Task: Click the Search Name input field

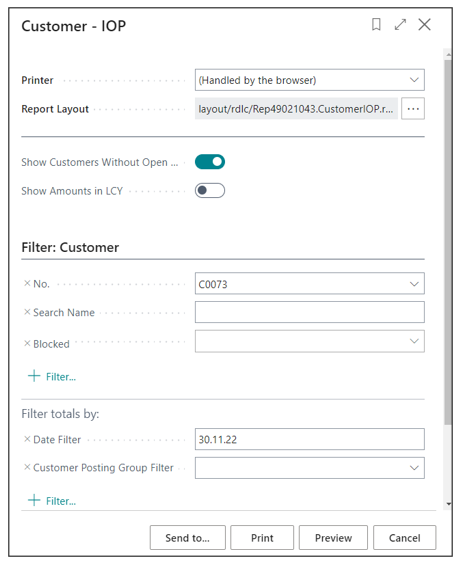Action: (309, 312)
